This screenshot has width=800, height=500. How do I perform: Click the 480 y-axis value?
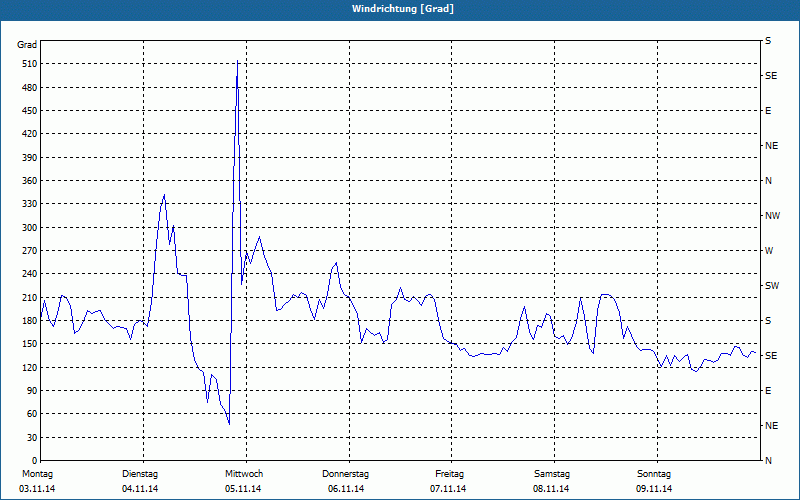coord(29,88)
